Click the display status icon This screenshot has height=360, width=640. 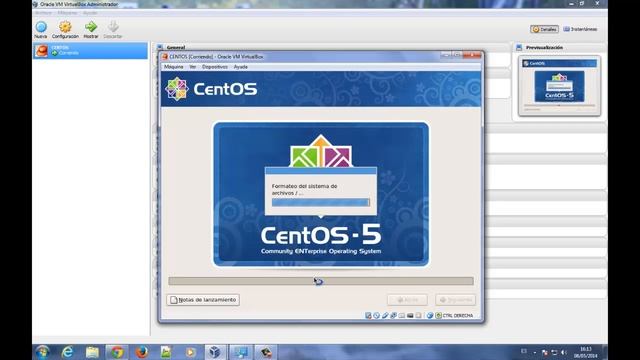(x=410, y=316)
